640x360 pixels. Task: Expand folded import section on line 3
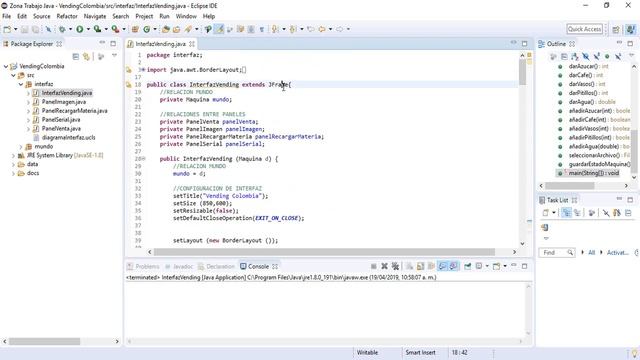tap(143, 70)
